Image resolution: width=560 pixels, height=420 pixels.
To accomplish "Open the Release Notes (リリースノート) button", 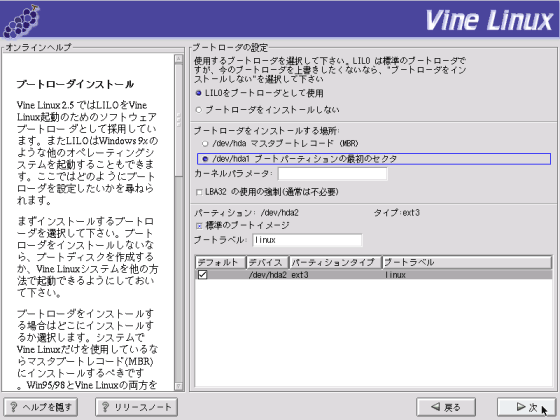I will pyautogui.click(x=136, y=407).
